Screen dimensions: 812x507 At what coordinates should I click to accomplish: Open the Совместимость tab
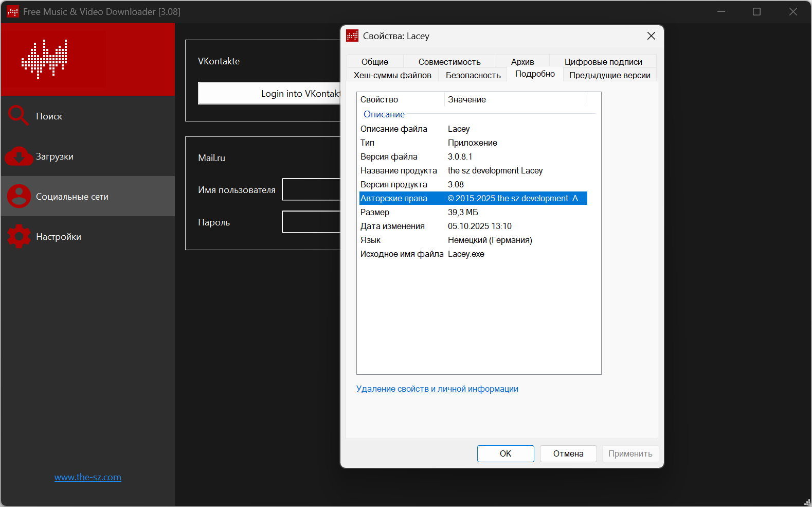point(449,62)
